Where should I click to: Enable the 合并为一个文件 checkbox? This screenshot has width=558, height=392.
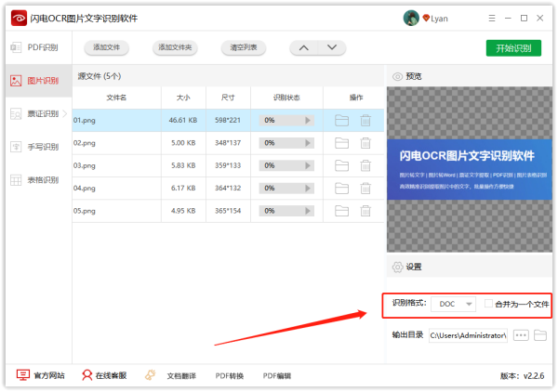coord(488,304)
